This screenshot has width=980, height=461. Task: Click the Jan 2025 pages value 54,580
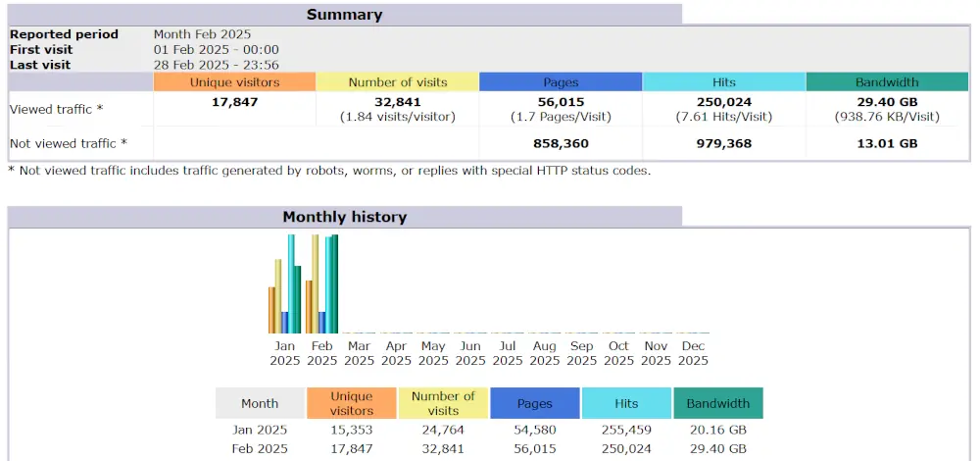pyautogui.click(x=535, y=430)
